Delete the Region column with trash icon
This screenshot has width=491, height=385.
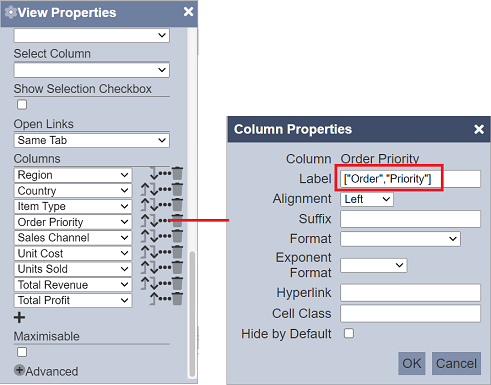177,173
